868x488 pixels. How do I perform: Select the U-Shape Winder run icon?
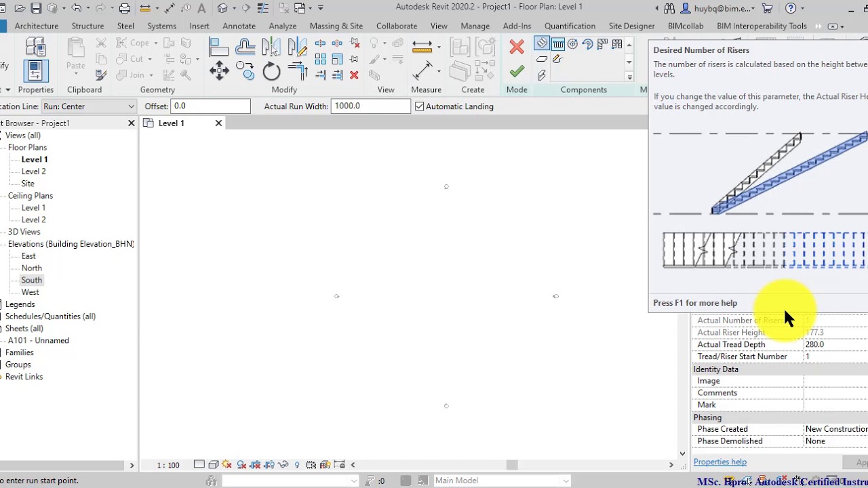617,44
